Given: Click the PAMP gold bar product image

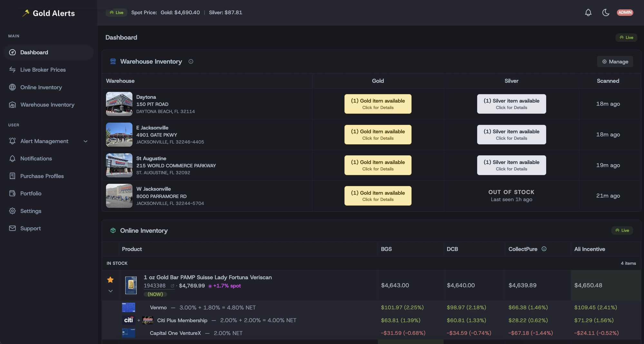Looking at the screenshot, I should click(x=131, y=285).
